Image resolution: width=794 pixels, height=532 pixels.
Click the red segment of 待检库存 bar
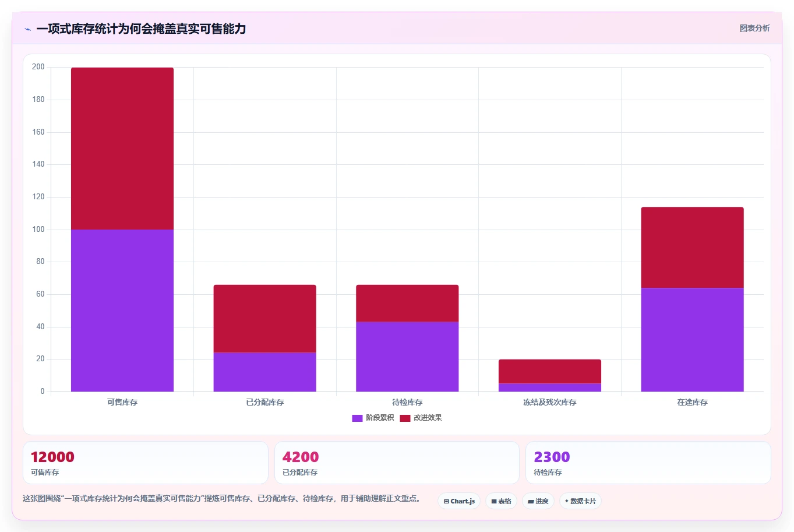407,304
